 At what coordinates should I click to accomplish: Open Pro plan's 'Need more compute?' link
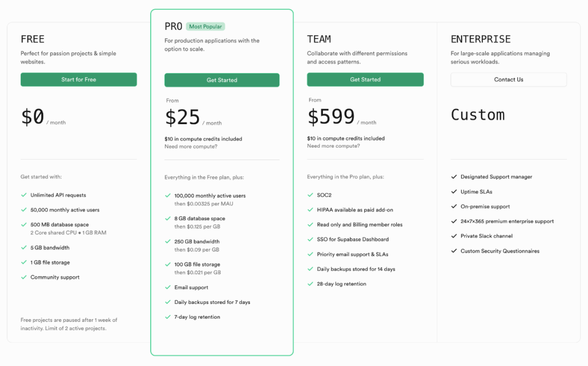[191, 147]
